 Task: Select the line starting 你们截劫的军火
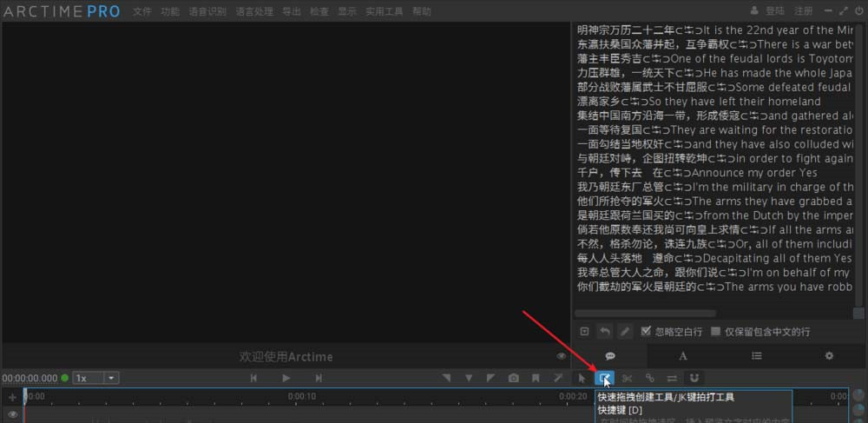(714, 287)
